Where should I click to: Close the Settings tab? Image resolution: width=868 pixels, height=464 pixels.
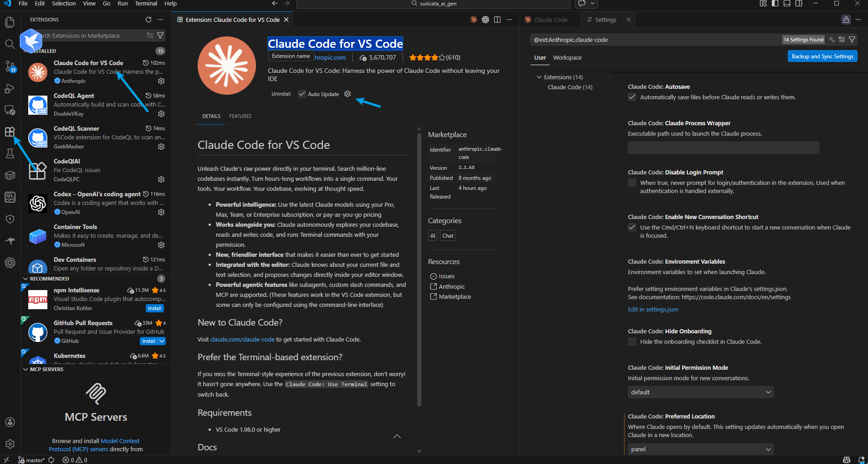628,20
